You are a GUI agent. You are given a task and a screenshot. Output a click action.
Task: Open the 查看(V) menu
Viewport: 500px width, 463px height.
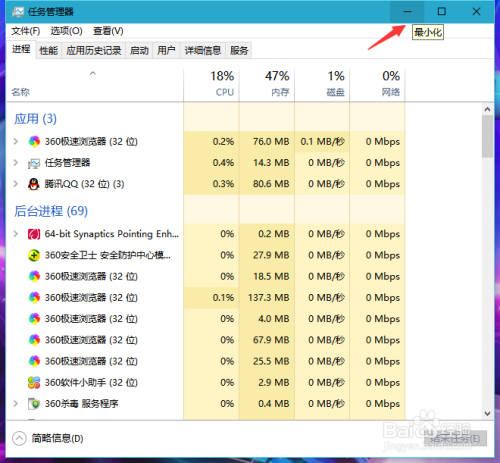pyautogui.click(x=108, y=31)
